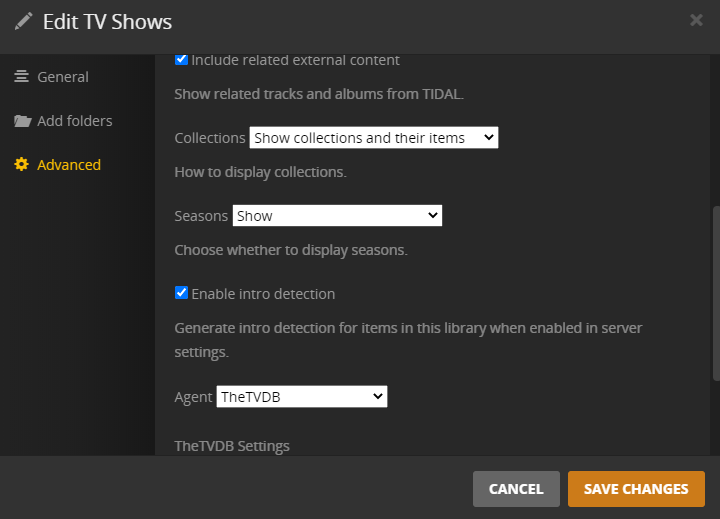The width and height of the screenshot is (720, 519).
Task: Click the pencil edit icon in title
Action: click(x=23, y=21)
